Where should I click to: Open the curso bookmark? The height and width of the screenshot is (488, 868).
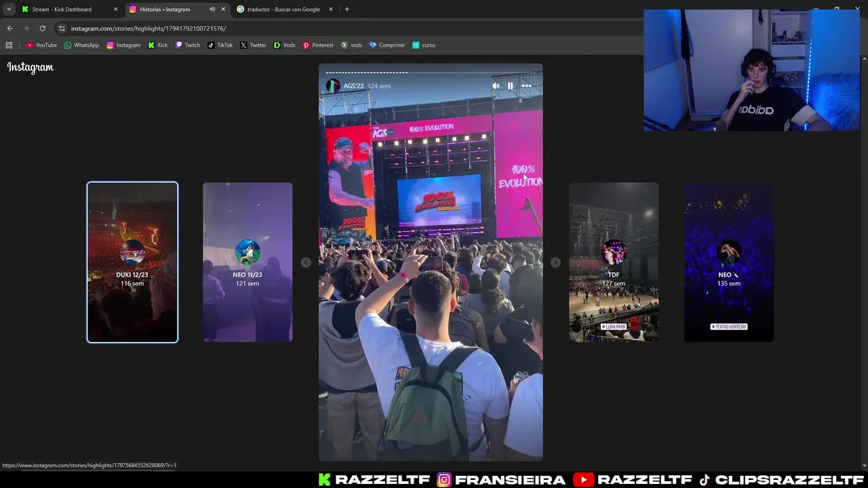tap(424, 45)
